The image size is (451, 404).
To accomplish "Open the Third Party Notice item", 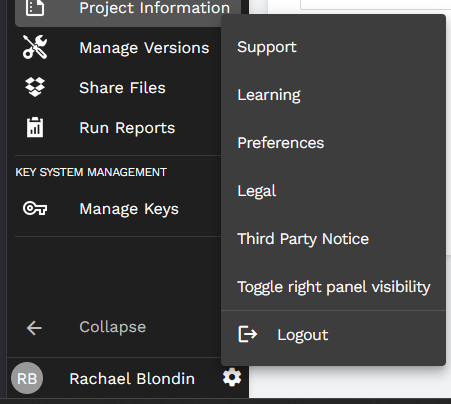I will pos(333,239).
